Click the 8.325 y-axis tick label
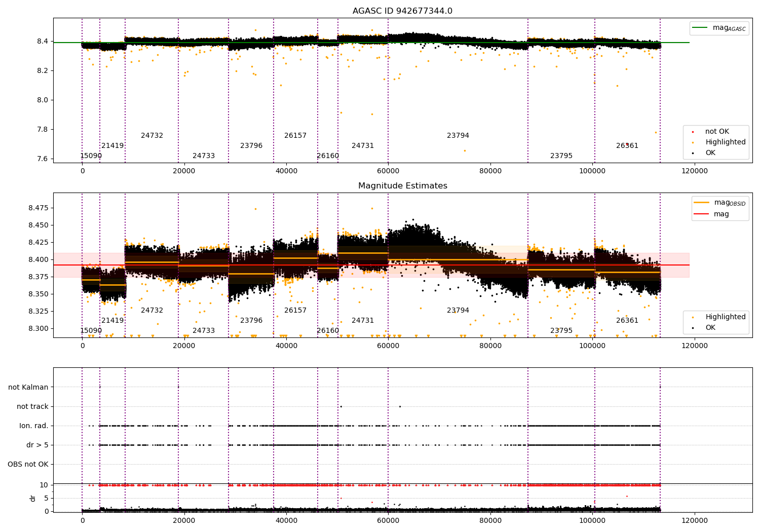Image resolution: width=760 pixels, height=532 pixels. tap(39, 312)
